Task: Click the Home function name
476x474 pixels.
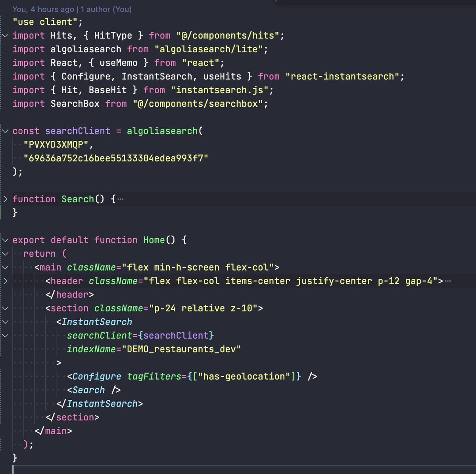Action: [x=154, y=240]
